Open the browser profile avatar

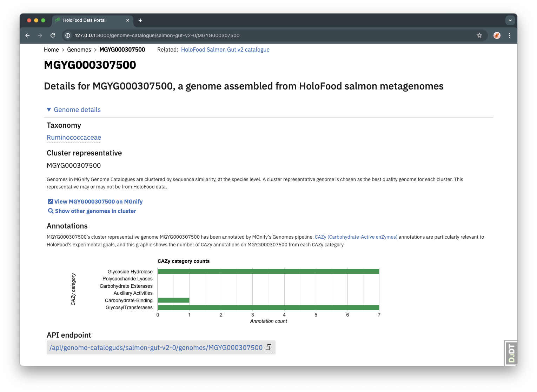coord(497,35)
